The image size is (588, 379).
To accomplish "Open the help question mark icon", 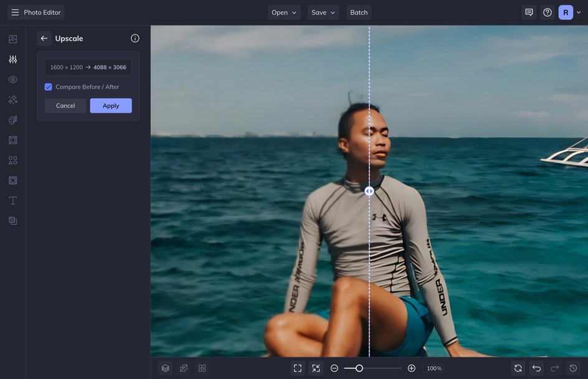I will pos(548,12).
